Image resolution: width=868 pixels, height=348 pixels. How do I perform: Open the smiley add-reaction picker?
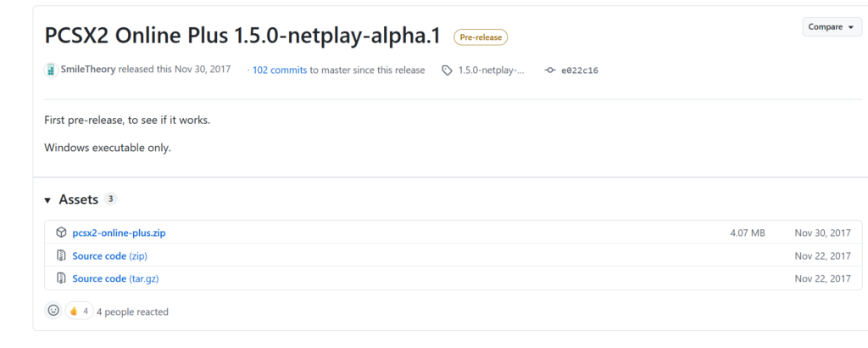53,312
